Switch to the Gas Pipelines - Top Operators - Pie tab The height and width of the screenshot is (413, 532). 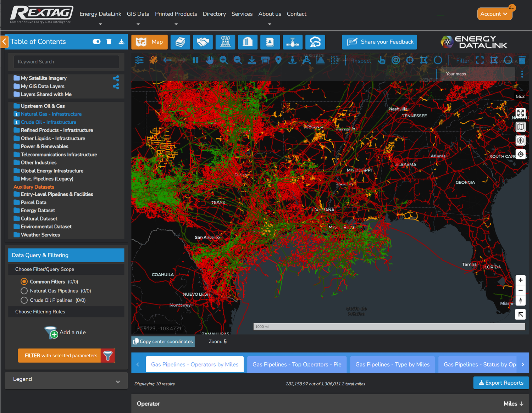click(297, 364)
